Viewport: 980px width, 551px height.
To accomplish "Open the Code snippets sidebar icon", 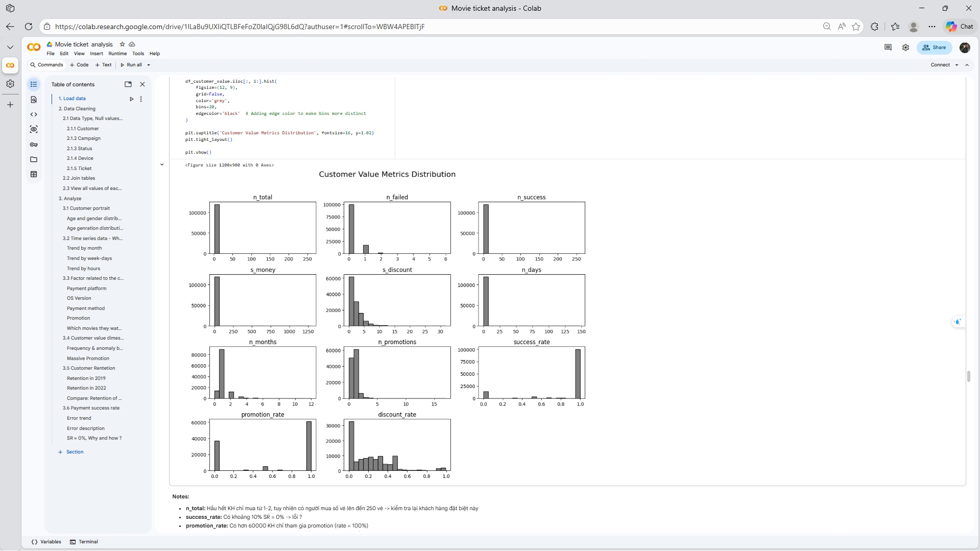I will pyautogui.click(x=34, y=114).
